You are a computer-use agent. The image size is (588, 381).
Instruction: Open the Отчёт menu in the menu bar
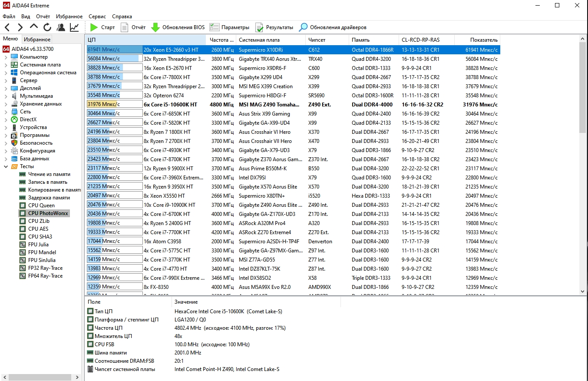(x=43, y=17)
